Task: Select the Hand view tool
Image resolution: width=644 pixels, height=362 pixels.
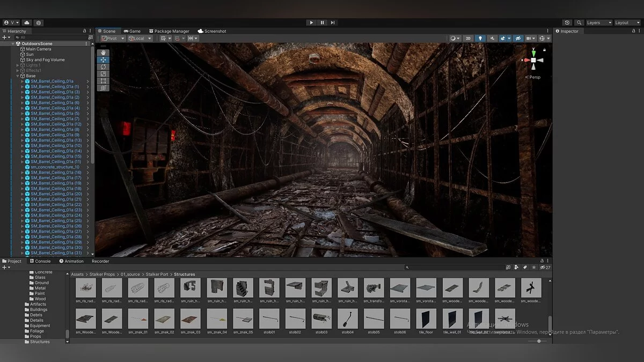Action: coord(103,53)
